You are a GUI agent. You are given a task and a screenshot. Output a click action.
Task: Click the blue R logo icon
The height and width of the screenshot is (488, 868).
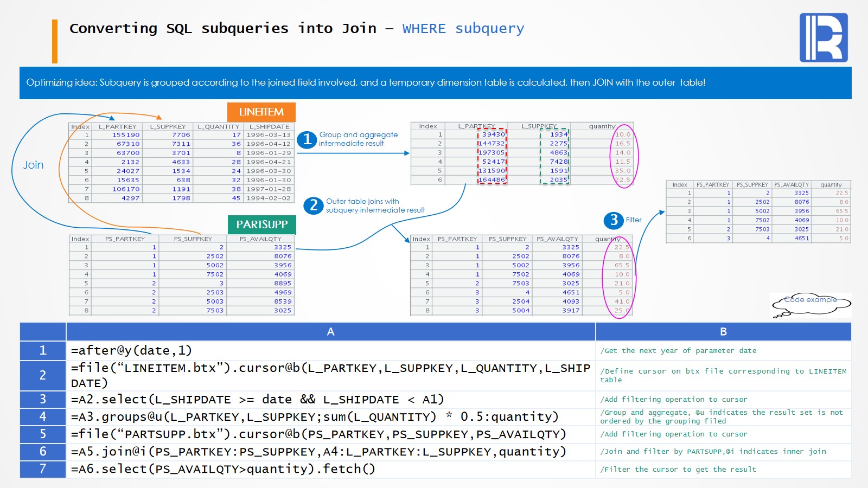pyautogui.click(x=823, y=37)
